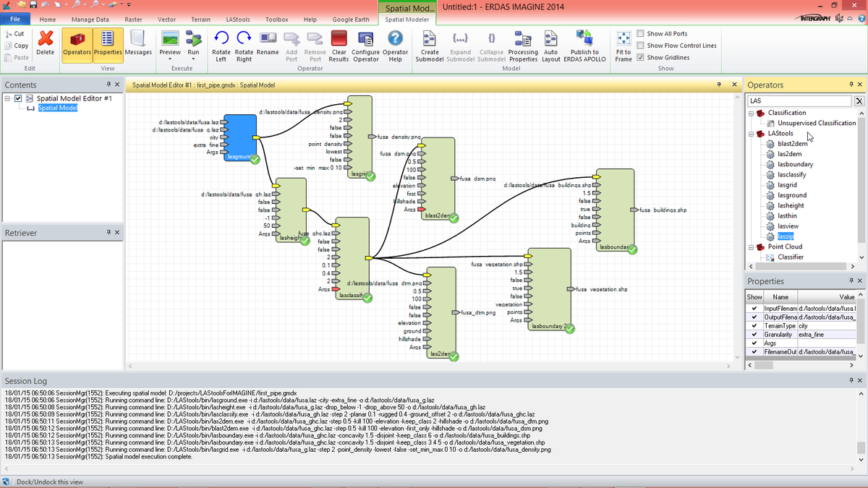The height and width of the screenshot is (488, 868).
Task: Copy the selection
Action: tap(16, 46)
